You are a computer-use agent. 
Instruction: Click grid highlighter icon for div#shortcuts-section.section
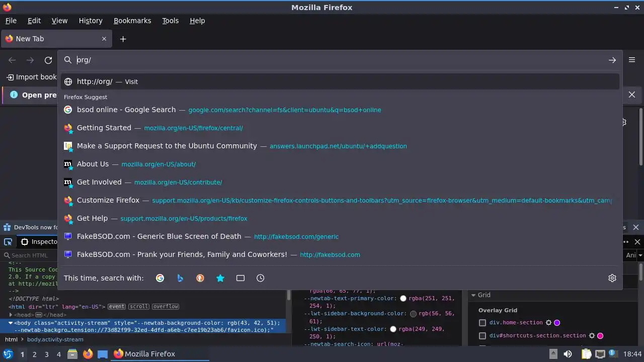(592, 336)
